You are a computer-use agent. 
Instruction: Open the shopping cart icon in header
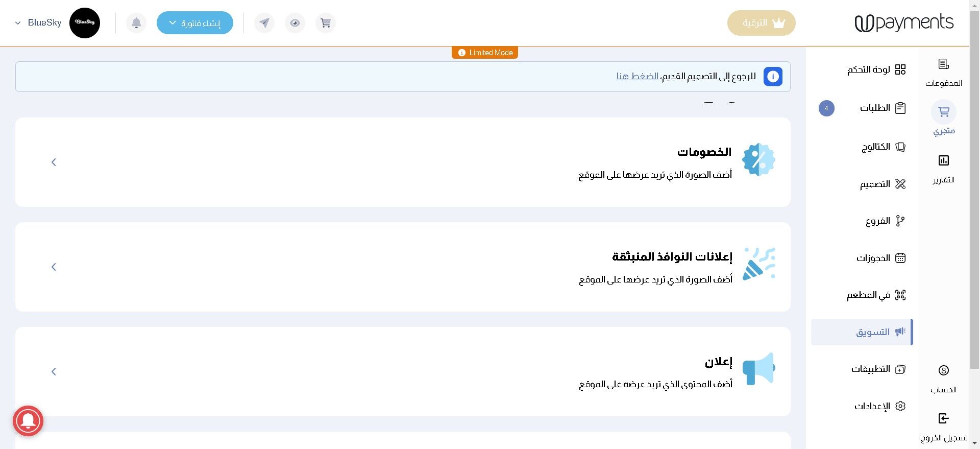[x=326, y=23]
